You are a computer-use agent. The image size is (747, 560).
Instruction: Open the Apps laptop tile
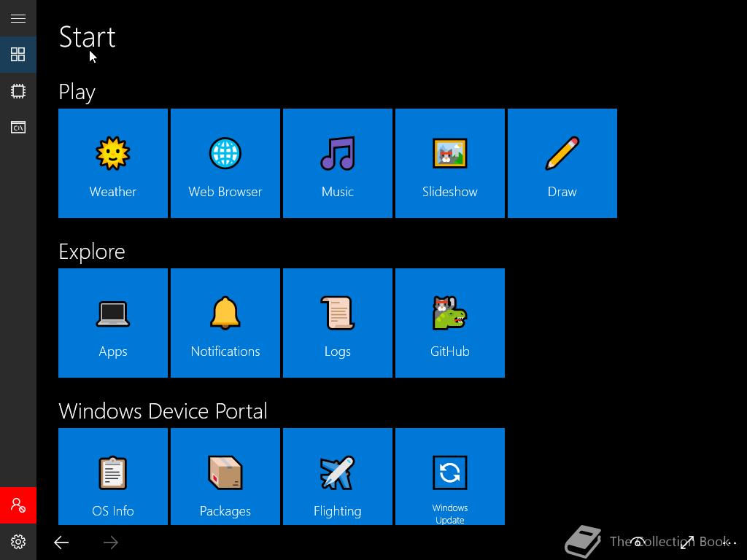(113, 323)
